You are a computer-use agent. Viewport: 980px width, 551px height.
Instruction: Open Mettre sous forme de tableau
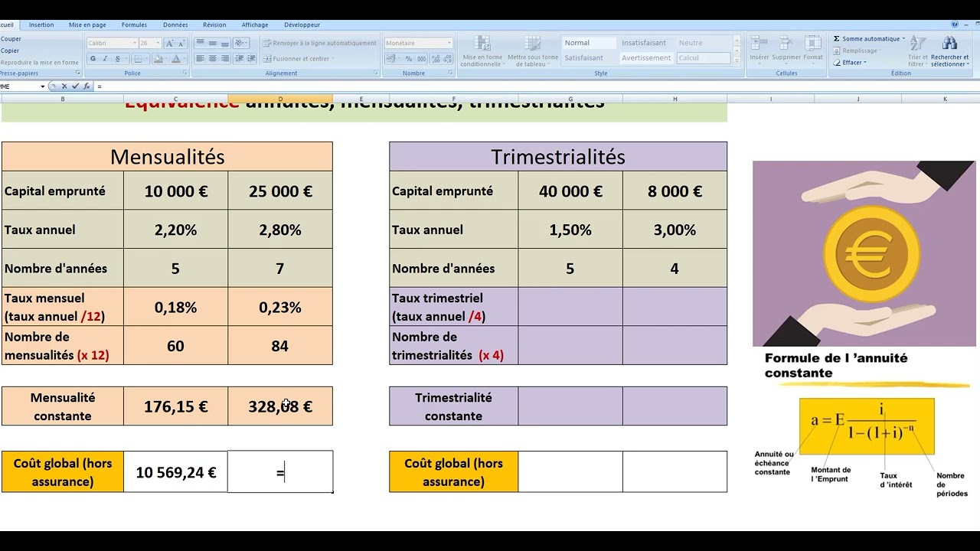(x=533, y=51)
